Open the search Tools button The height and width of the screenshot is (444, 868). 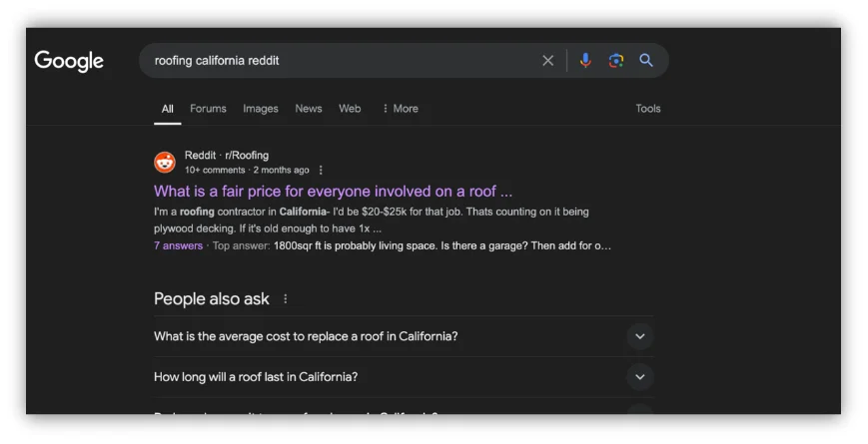click(x=647, y=109)
